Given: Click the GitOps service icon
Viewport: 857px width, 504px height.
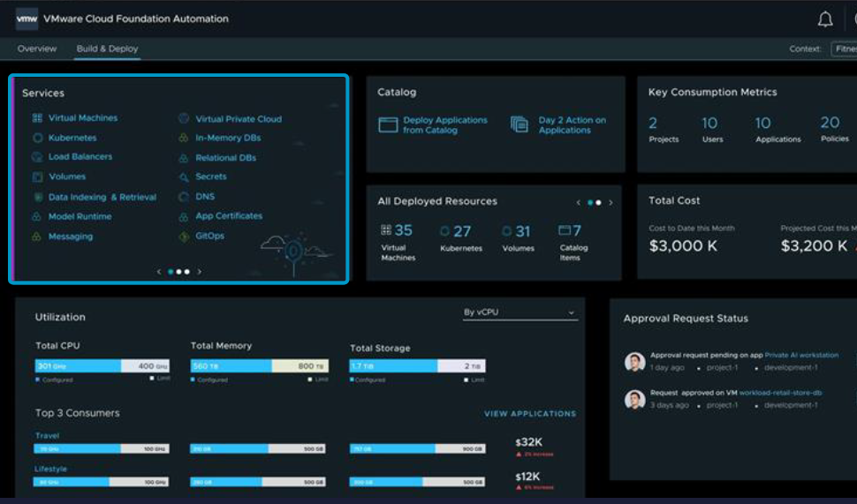Looking at the screenshot, I should 184,237.
